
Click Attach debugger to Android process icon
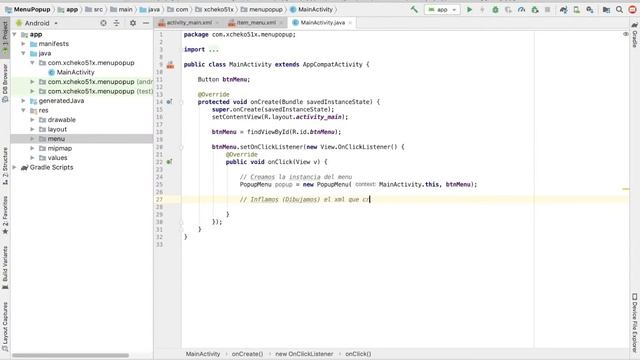(535, 9)
